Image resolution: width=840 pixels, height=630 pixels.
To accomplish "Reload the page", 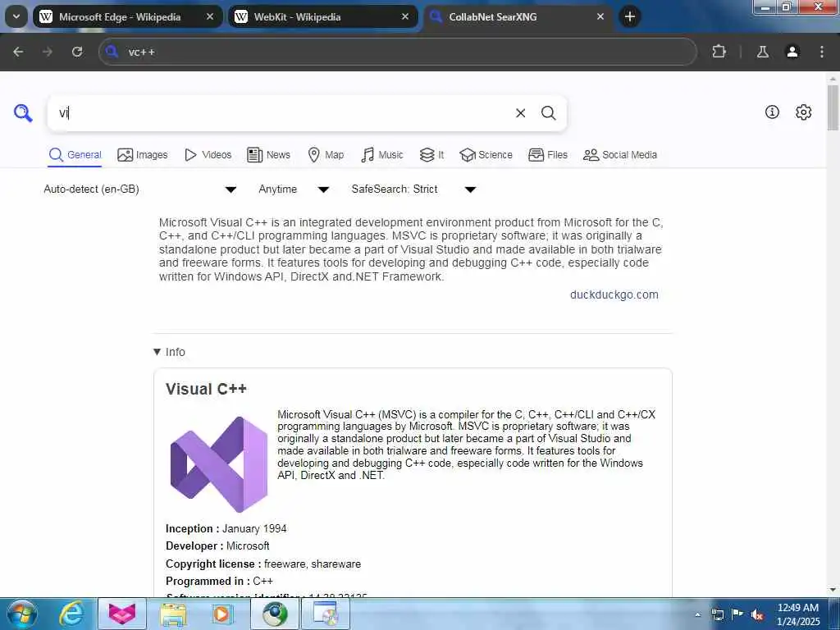I will coord(77,52).
